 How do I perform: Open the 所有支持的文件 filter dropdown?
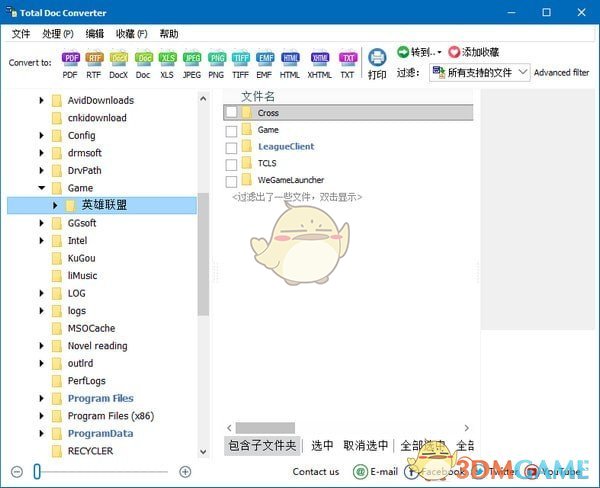click(x=479, y=72)
